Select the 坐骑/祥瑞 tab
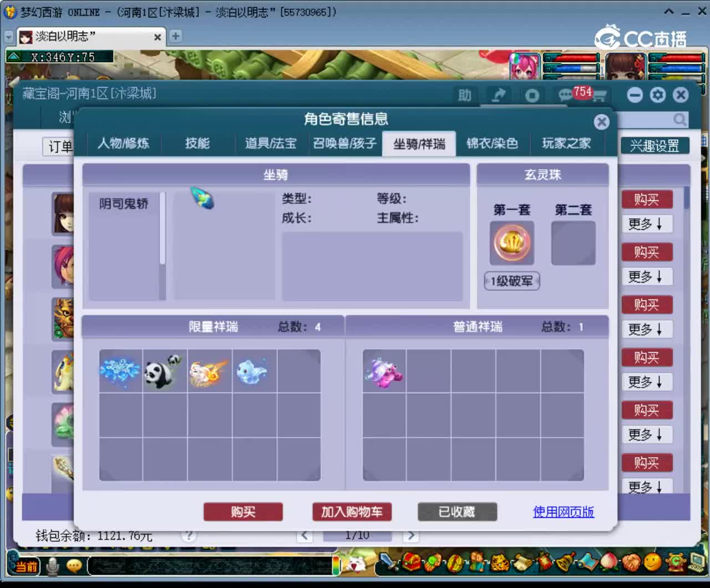Image resolution: width=710 pixels, height=588 pixels. coord(419,144)
